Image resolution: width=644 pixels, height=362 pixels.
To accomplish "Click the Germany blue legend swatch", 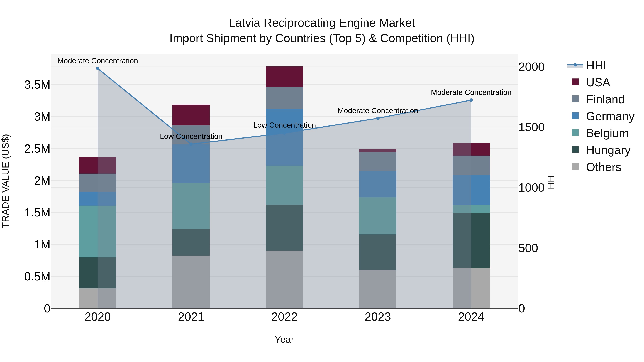I will [575, 116].
